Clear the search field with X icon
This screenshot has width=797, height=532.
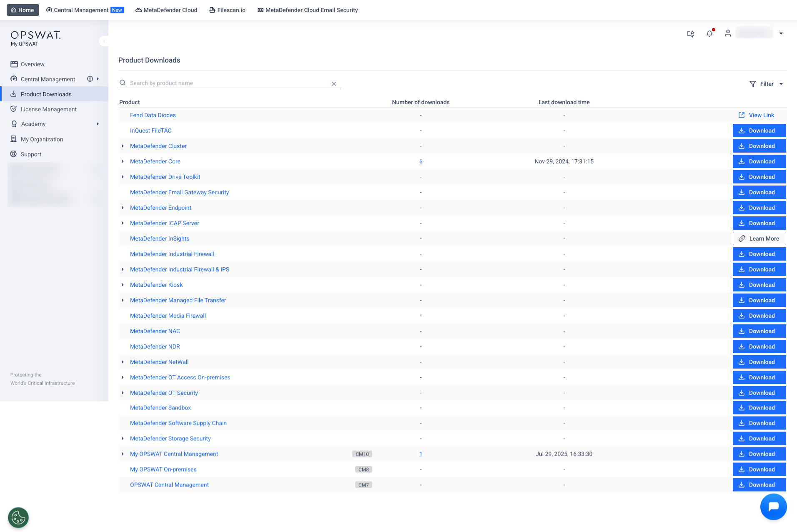click(x=334, y=84)
